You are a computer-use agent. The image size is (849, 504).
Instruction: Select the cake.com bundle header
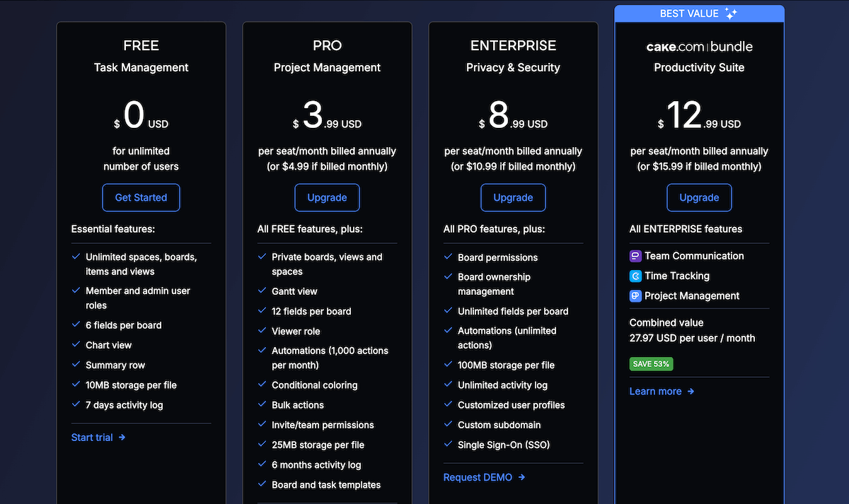(699, 47)
